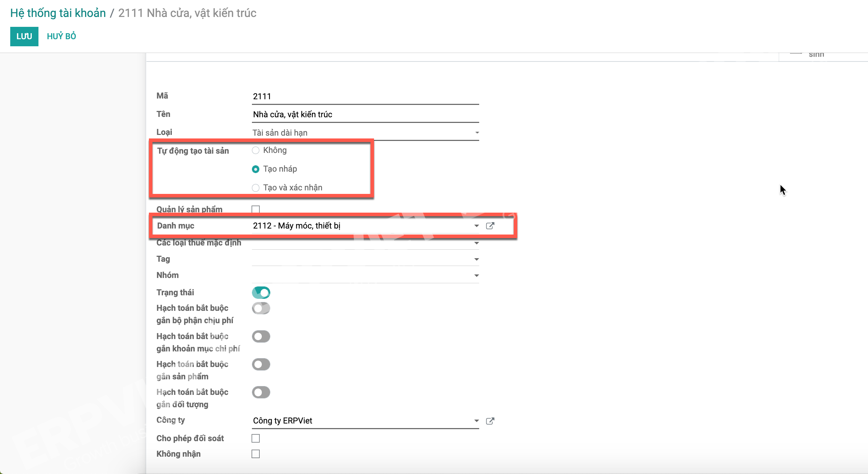Open the Công ty dropdown arrow
This screenshot has height=474, width=868.
[x=477, y=421]
